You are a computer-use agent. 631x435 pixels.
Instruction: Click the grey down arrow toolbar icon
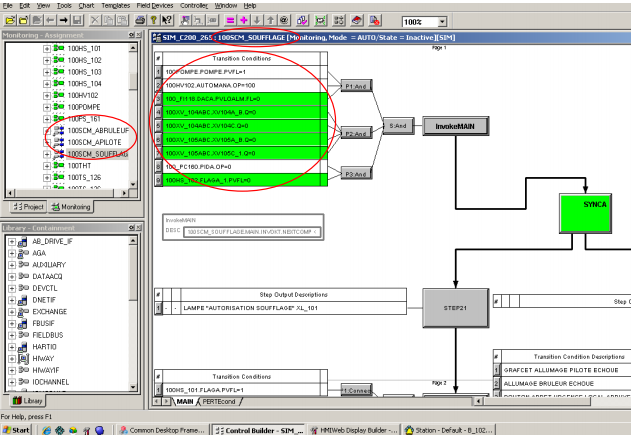[257, 21]
